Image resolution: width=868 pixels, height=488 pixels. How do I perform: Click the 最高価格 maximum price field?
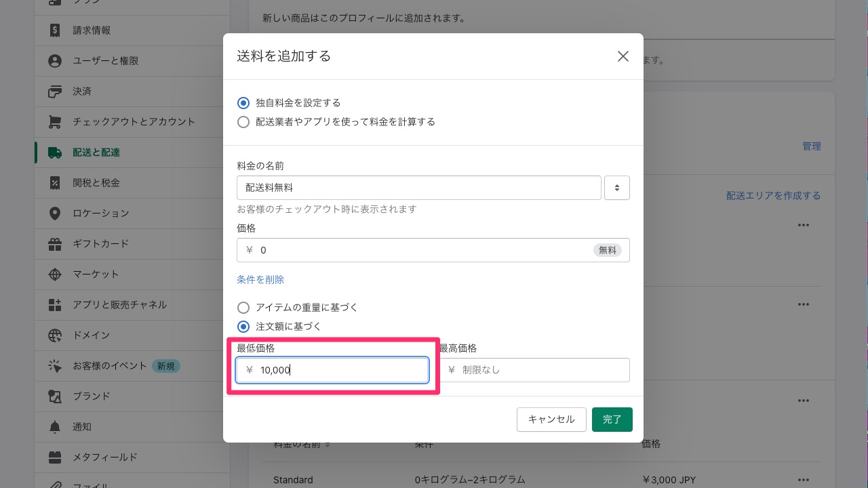point(534,370)
